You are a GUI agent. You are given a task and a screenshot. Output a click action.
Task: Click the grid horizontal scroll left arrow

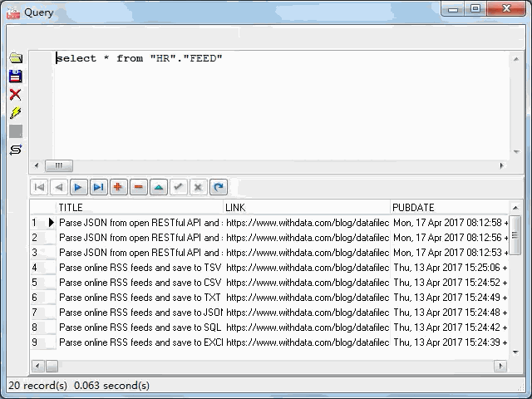pyautogui.click(x=37, y=366)
